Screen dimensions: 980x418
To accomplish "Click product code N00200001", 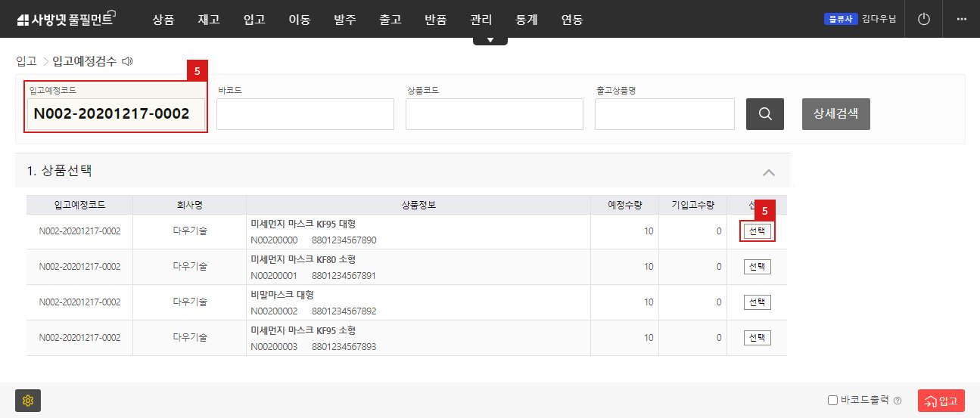I will point(274,276).
